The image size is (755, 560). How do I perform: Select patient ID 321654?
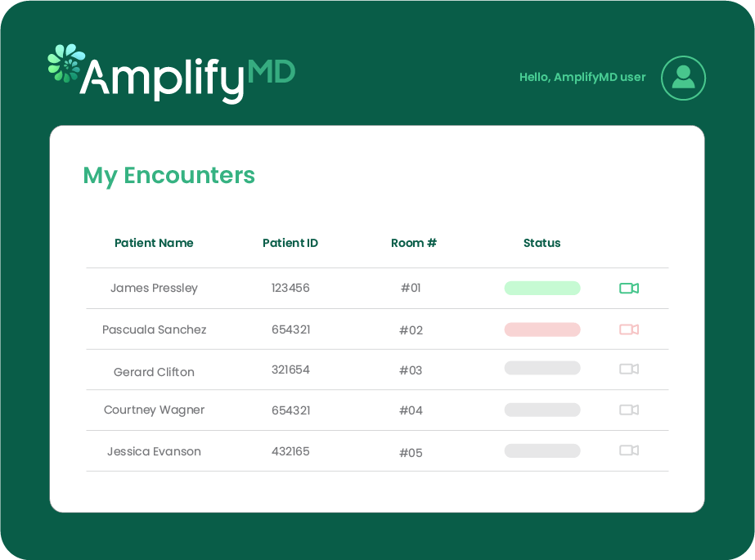(x=290, y=370)
